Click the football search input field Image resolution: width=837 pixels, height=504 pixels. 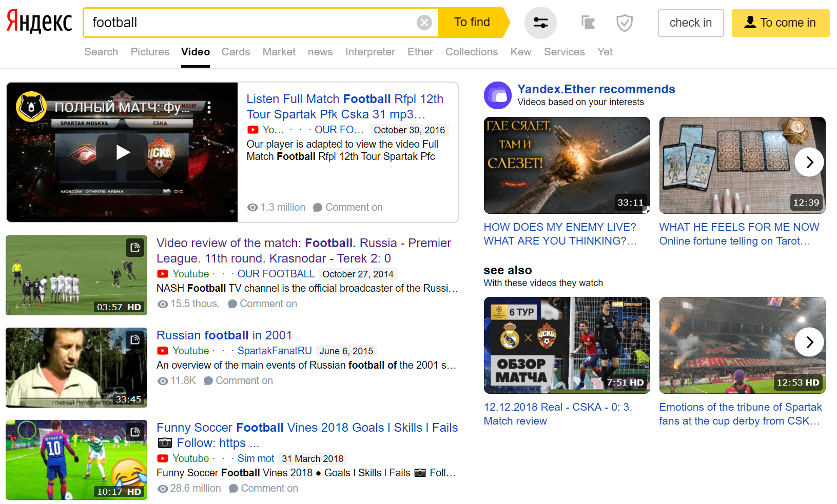(251, 23)
